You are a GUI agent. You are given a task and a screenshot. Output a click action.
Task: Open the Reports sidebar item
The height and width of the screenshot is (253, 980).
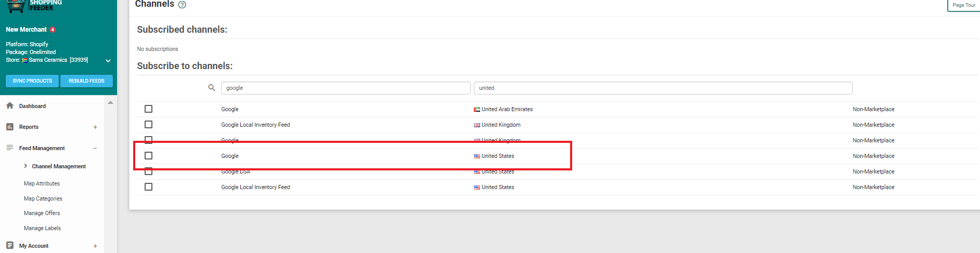[x=29, y=127]
